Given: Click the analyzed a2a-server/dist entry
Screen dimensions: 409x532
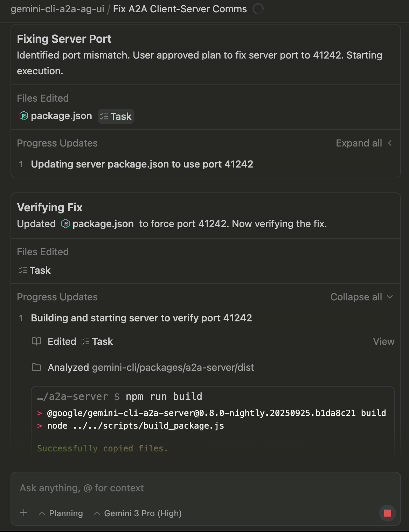Looking at the screenshot, I should tap(173, 367).
